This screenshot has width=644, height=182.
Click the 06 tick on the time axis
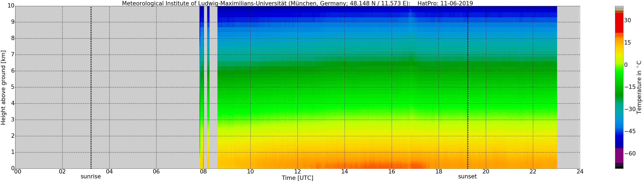point(156,172)
